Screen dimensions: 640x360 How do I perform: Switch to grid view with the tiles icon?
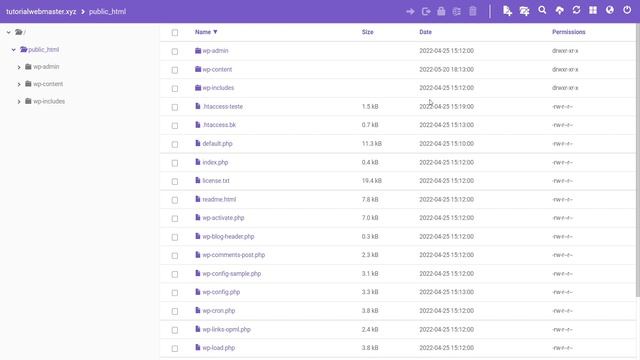tap(593, 10)
